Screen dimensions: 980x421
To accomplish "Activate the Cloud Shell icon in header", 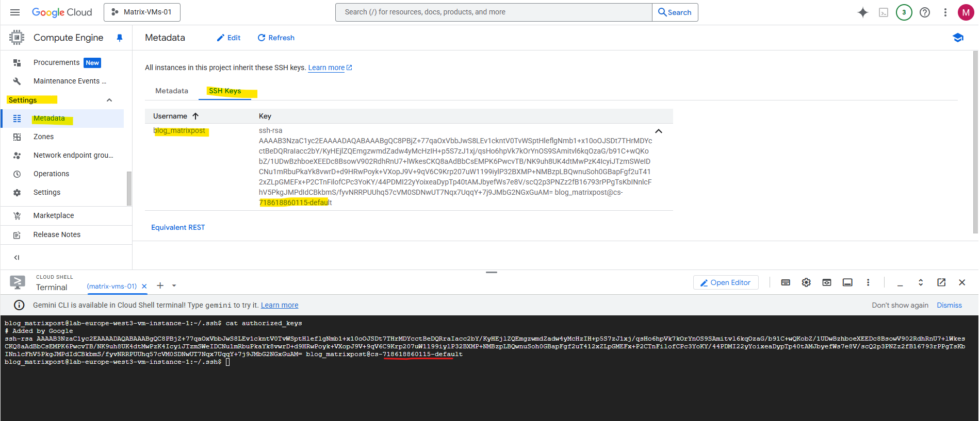I will (x=884, y=12).
